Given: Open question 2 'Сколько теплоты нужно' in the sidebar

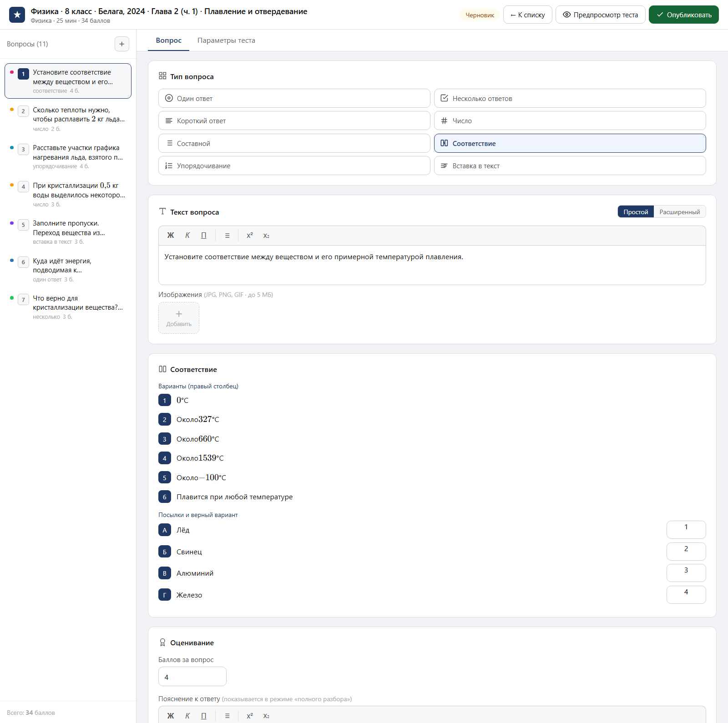Looking at the screenshot, I should click(68, 119).
